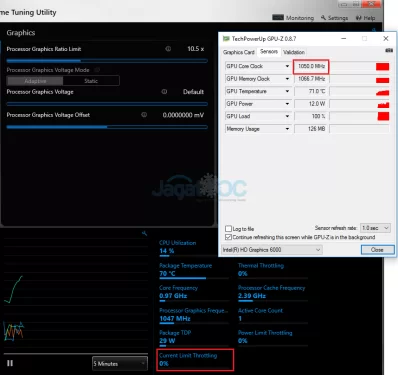Open the 5 Minutes time range dropdown
Image resolution: width=398 pixels, height=375 pixels.
coord(120,363)
